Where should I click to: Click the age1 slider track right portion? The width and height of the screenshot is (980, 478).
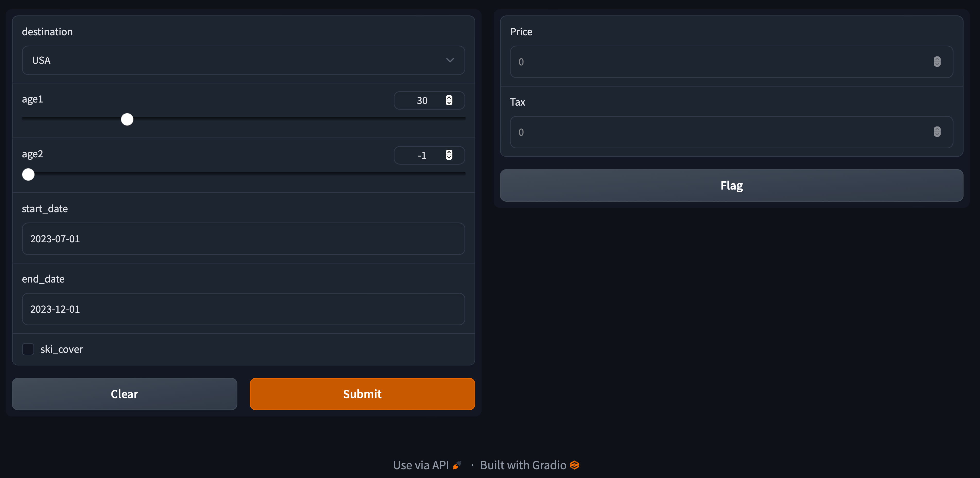299,119
